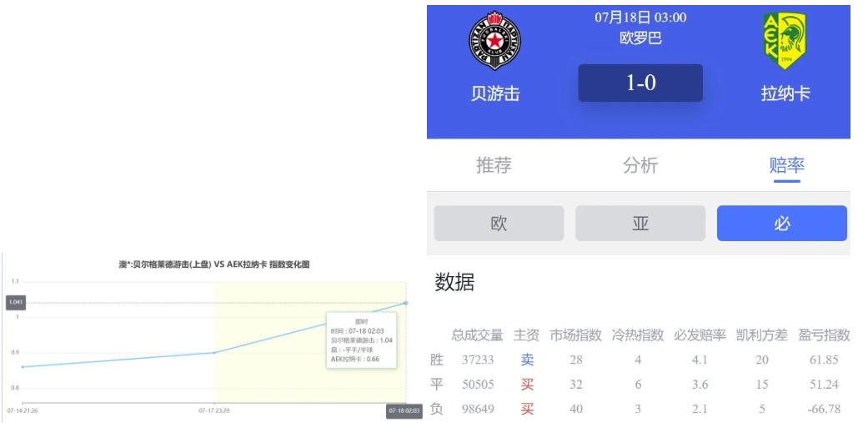Click the 必发赔率 column header
The image size is (868, 423).
(x=700, y=335)
